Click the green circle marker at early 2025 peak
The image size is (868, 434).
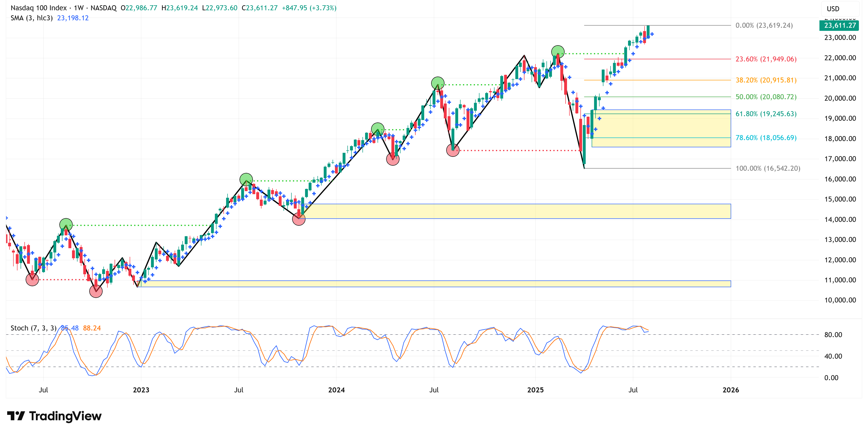[558, 51]
